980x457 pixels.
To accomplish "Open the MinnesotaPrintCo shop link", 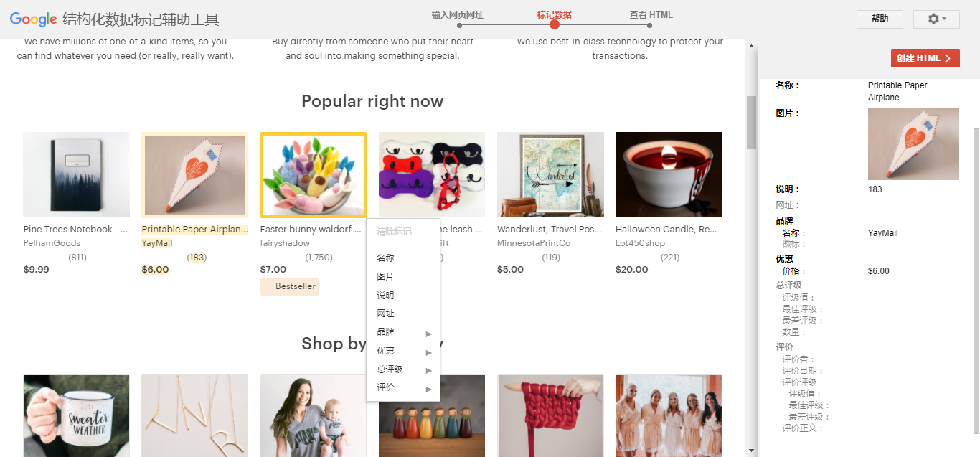I will (534, 243).
